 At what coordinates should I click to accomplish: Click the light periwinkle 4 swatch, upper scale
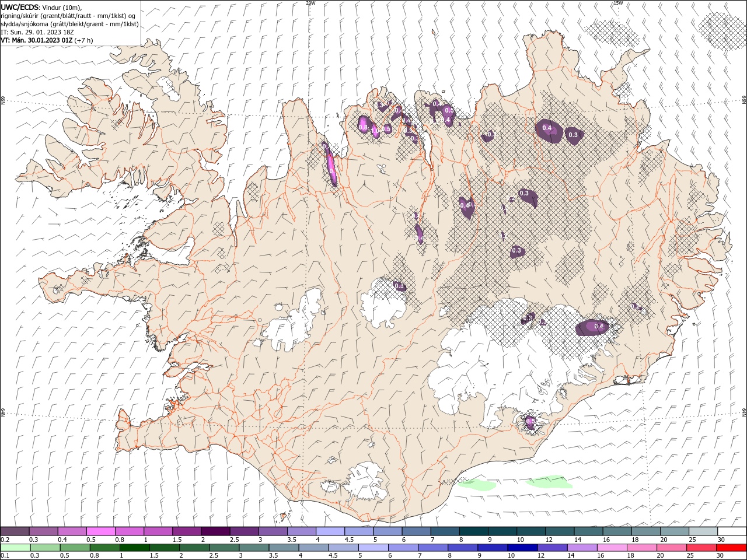(330, 531)
